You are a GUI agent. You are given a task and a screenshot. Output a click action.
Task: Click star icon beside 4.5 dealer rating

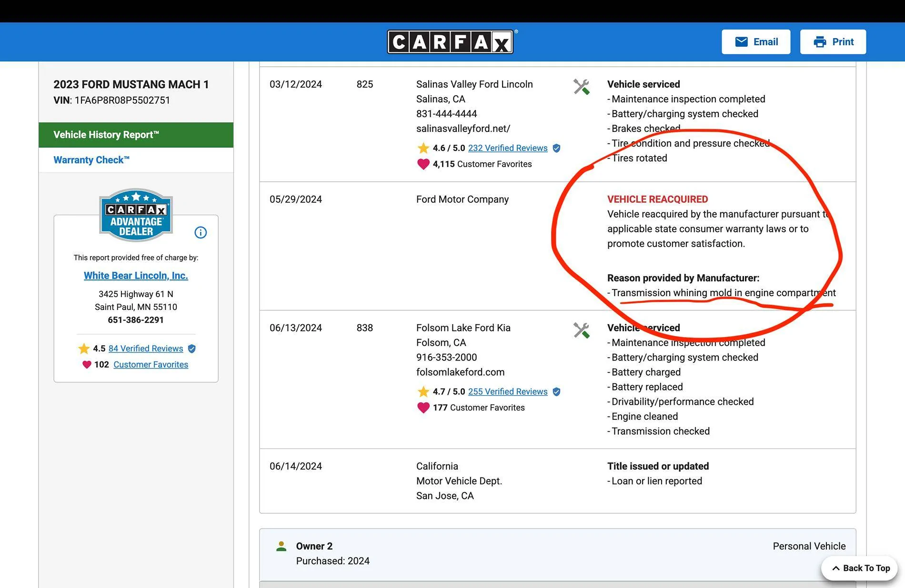coord(84,349)
